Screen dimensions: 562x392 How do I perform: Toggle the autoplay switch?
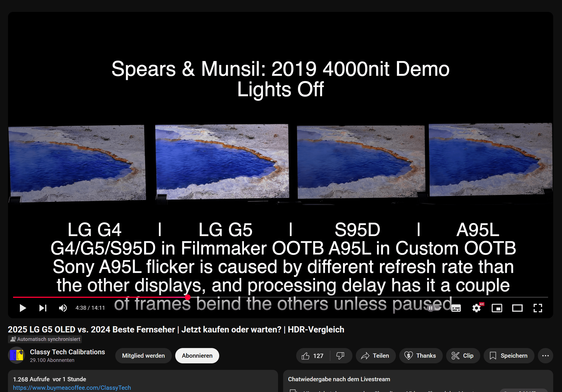434,308
